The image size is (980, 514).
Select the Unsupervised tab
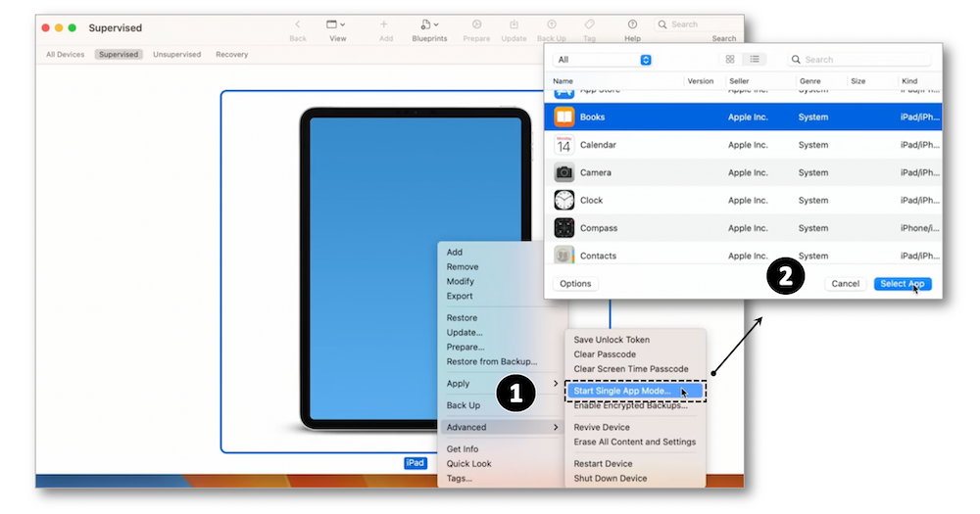176,55
